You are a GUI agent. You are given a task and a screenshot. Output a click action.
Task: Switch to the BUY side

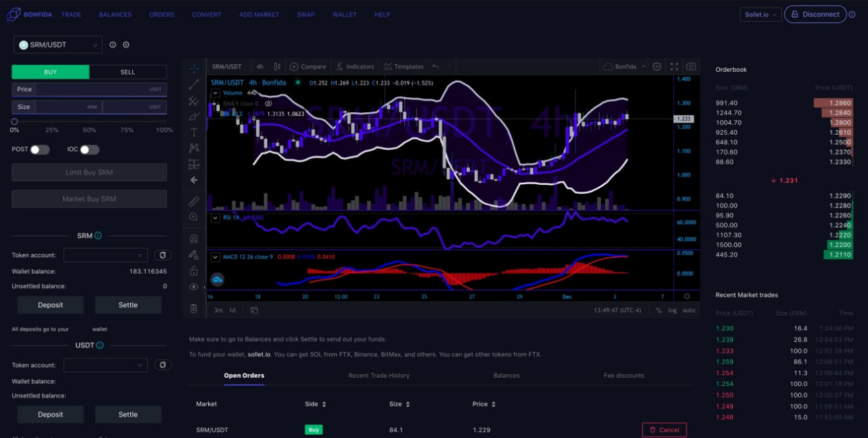coord(51,72)
